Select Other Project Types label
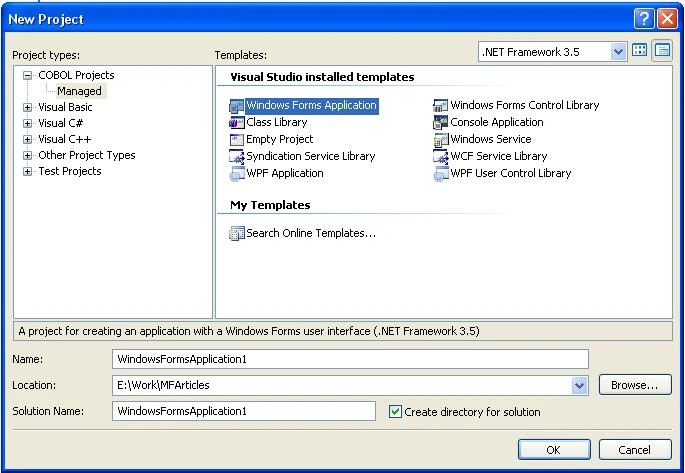 [87, 155]
